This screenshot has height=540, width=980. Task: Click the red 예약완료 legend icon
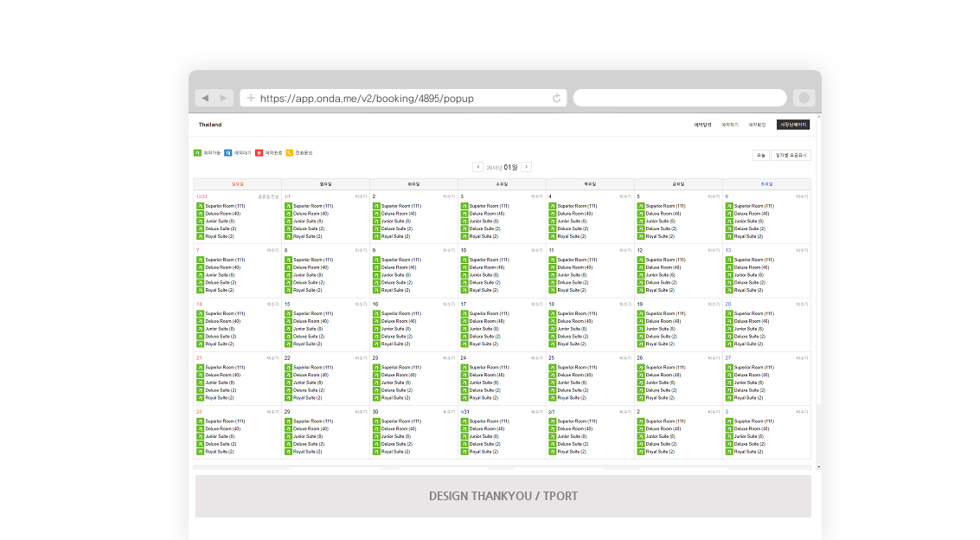coord(259,152)
